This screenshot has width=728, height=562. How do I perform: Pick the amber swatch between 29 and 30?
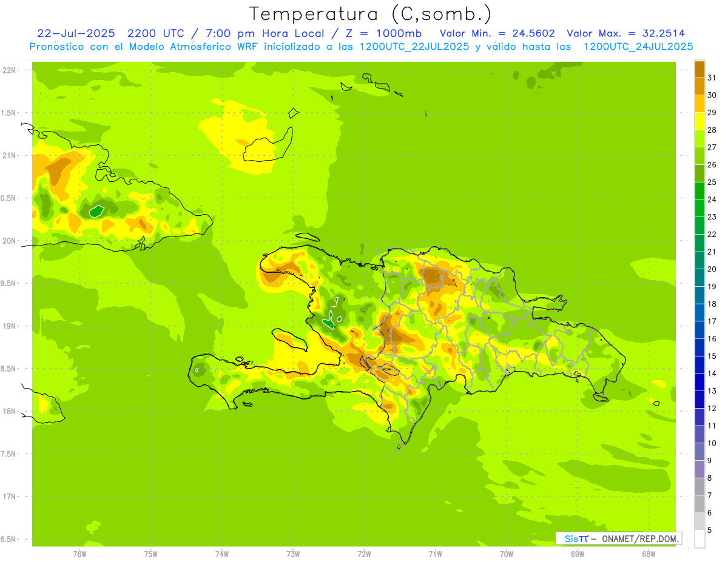coord(699,104)
